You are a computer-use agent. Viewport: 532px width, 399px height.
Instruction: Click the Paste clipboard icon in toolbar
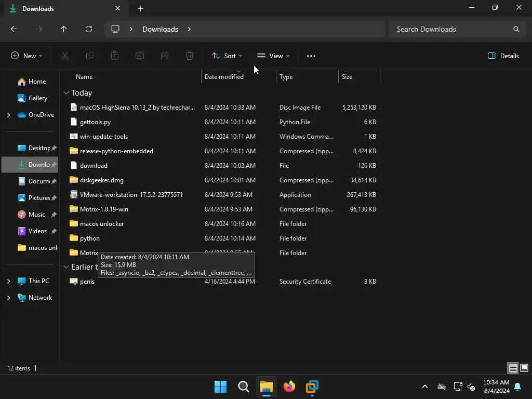115,56
